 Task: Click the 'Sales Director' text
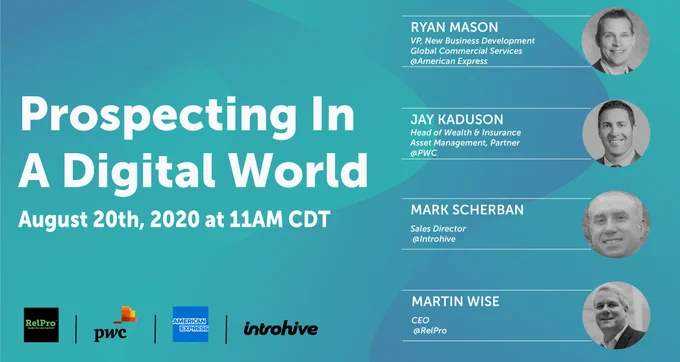point(438,228)
